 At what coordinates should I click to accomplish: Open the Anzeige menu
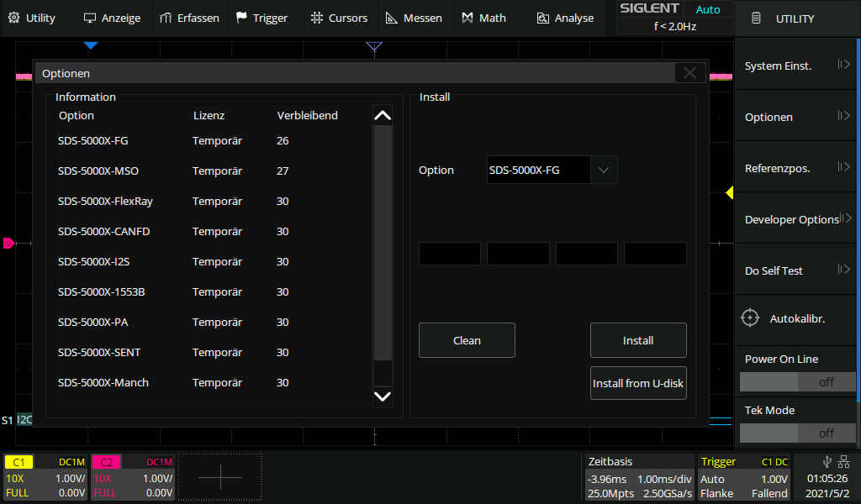112,18
